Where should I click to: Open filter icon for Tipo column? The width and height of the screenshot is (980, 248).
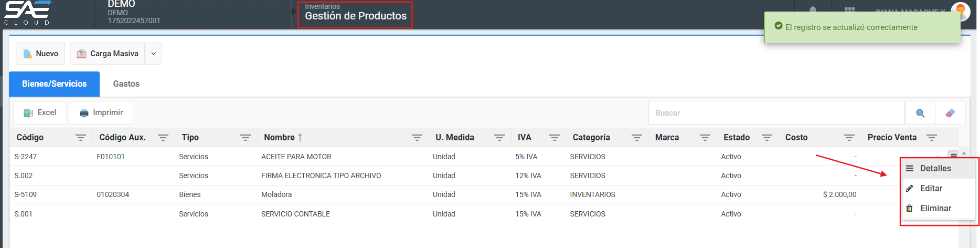click(x=245, y=138)
